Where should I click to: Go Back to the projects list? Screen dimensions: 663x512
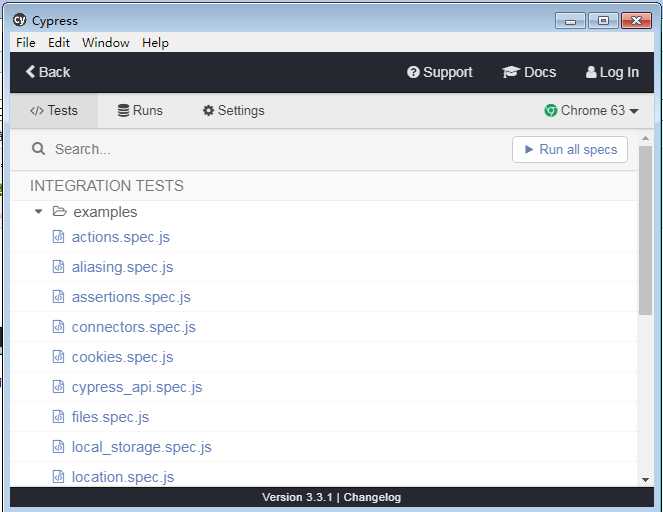[48, 72]
